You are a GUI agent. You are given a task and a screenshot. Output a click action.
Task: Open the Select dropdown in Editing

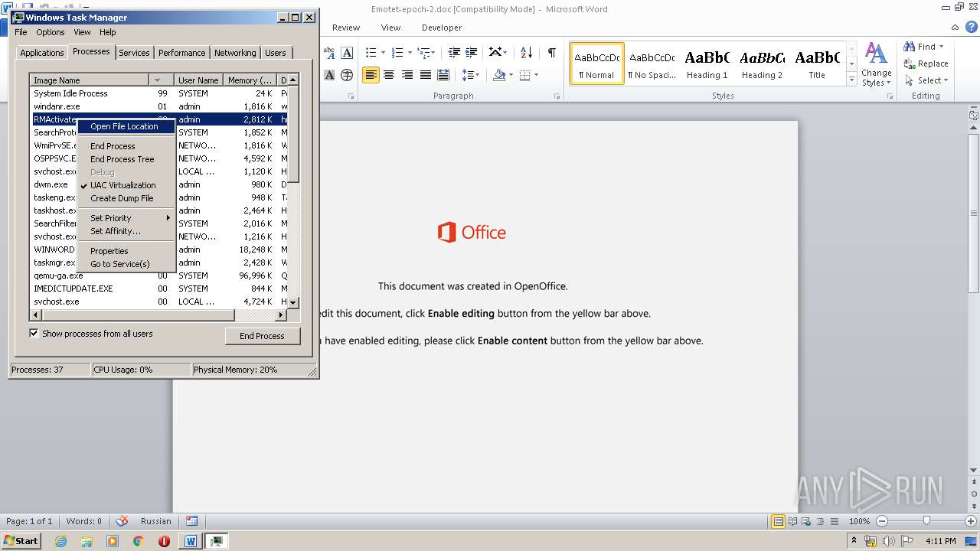(x=926, y=80)
